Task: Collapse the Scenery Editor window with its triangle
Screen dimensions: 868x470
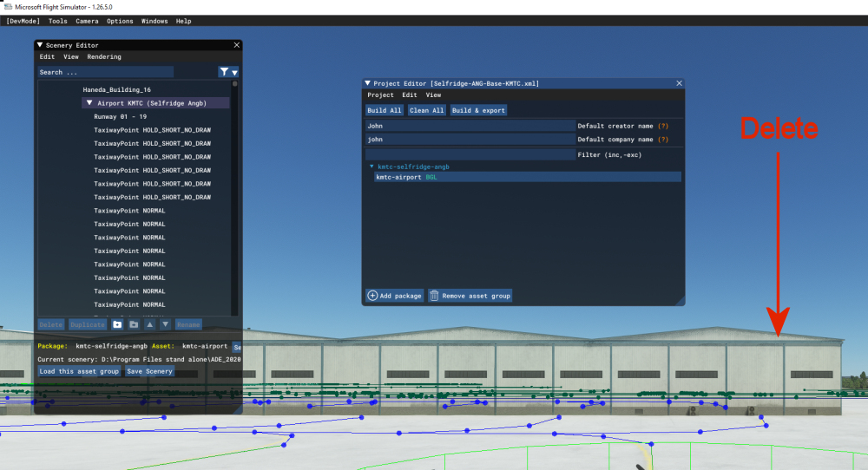Action: (x=40, y=44)
